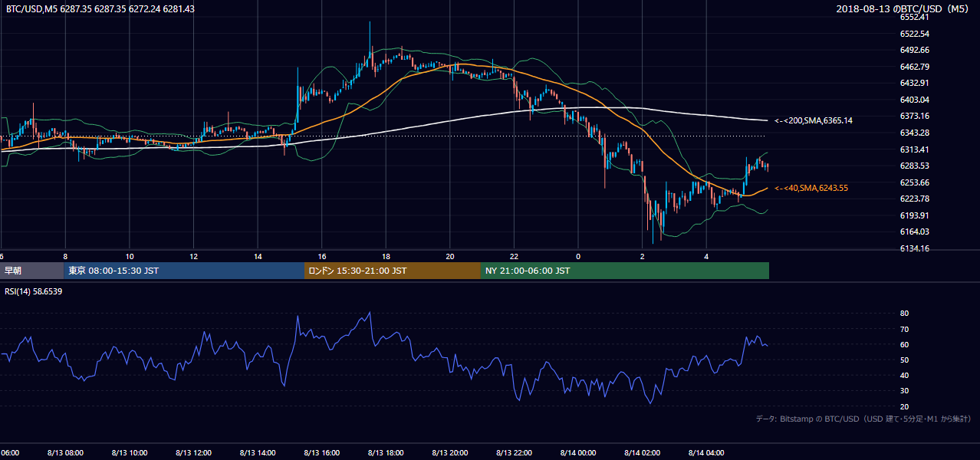
Task: Click RSI scale value 40
Action: pos(904,375)
